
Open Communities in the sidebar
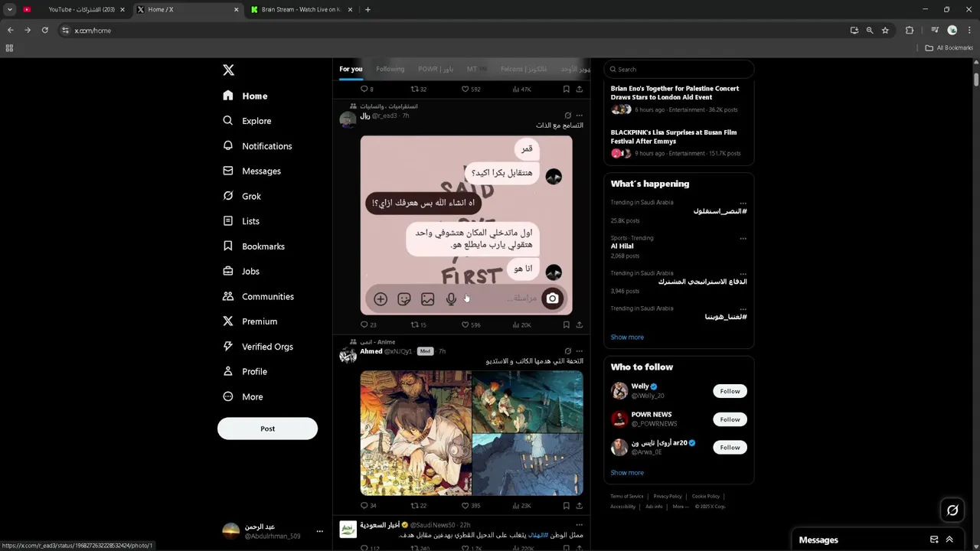(x=258, y=297)
